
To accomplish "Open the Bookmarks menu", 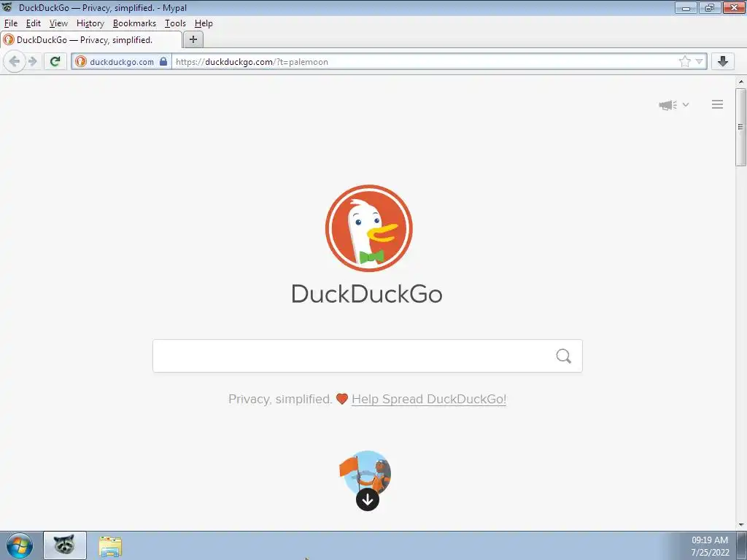I will [134, 23].
